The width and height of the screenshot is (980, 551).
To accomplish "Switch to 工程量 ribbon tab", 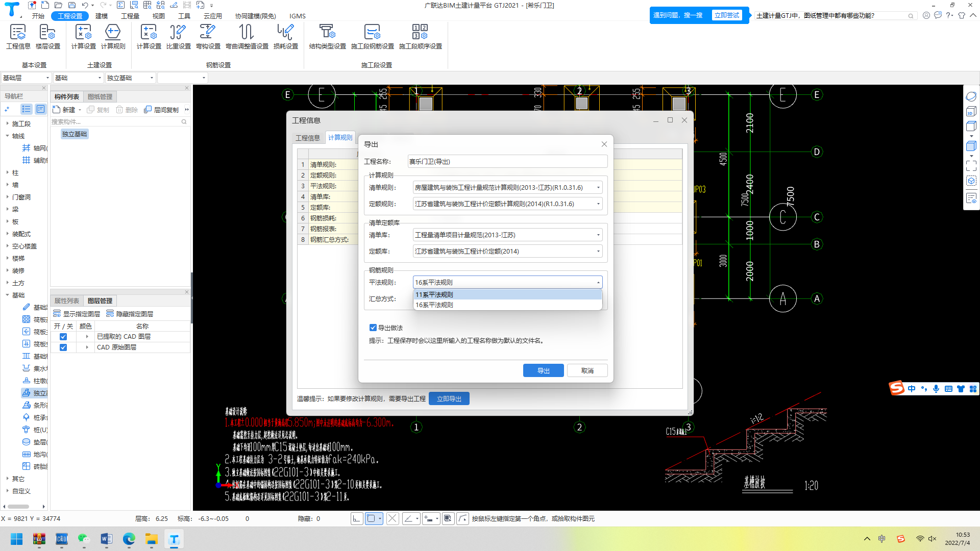I will click(130, 16).
